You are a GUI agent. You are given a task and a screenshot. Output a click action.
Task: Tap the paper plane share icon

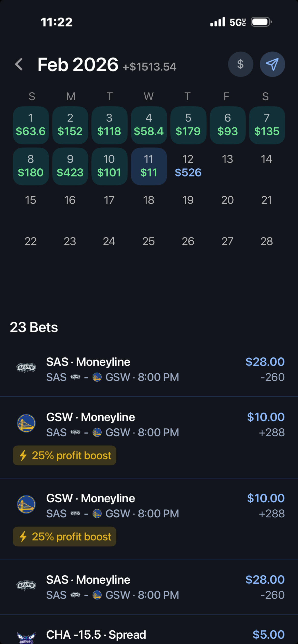272,64
